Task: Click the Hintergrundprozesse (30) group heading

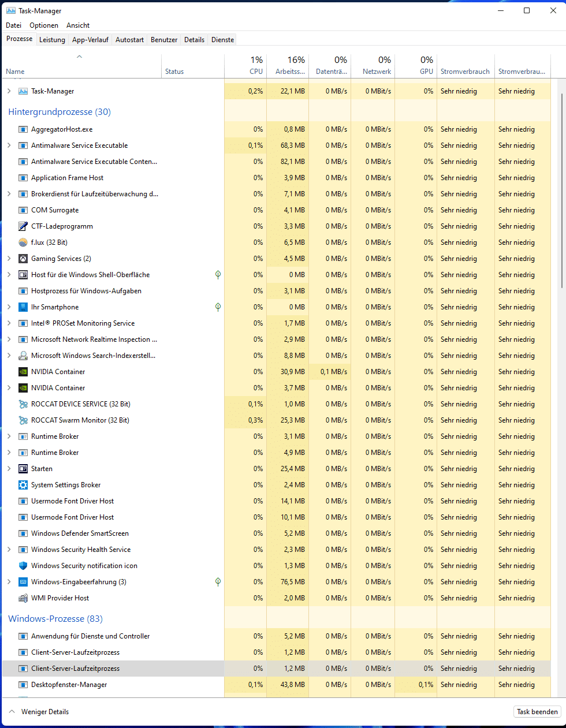Action: click(59, 112)
